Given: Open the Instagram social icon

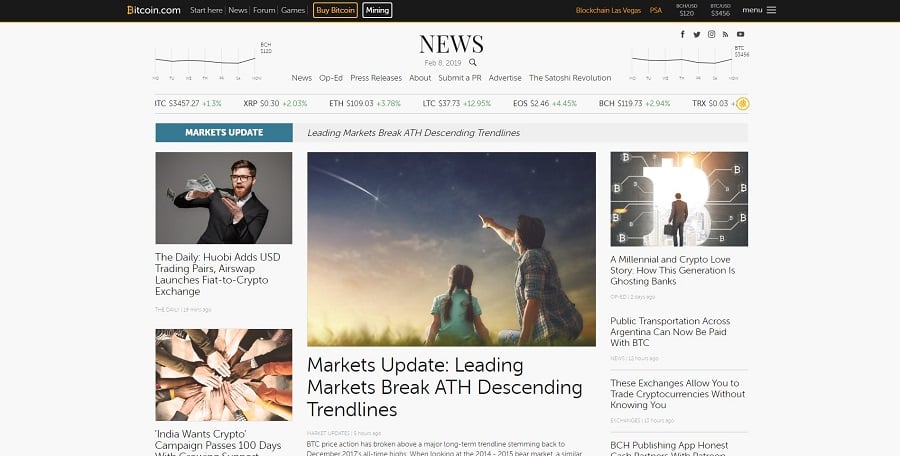Looking at the screenshot, I should [x=712, y=34].
